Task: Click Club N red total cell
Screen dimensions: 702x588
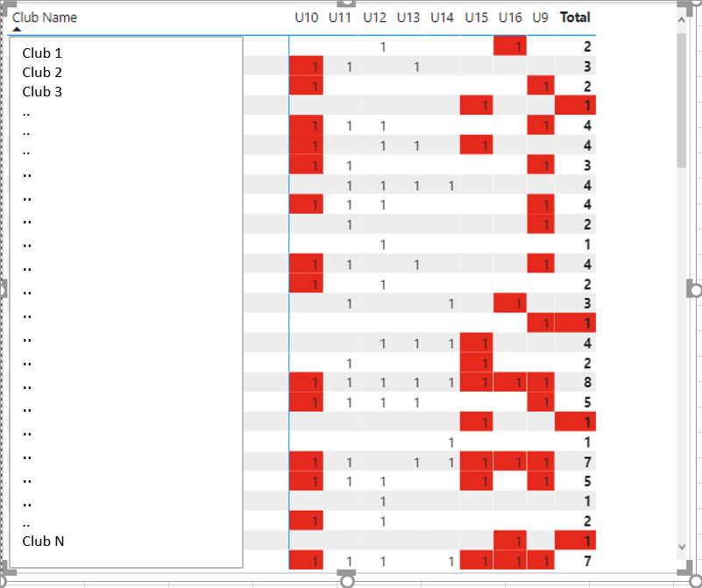Action: [x=575, y=540]
